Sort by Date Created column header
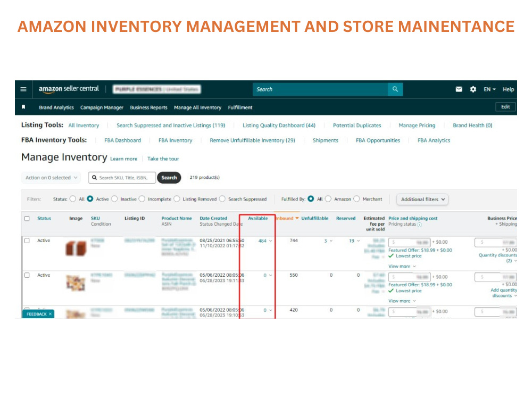532x399 pixels. click(x=213, y=218)
